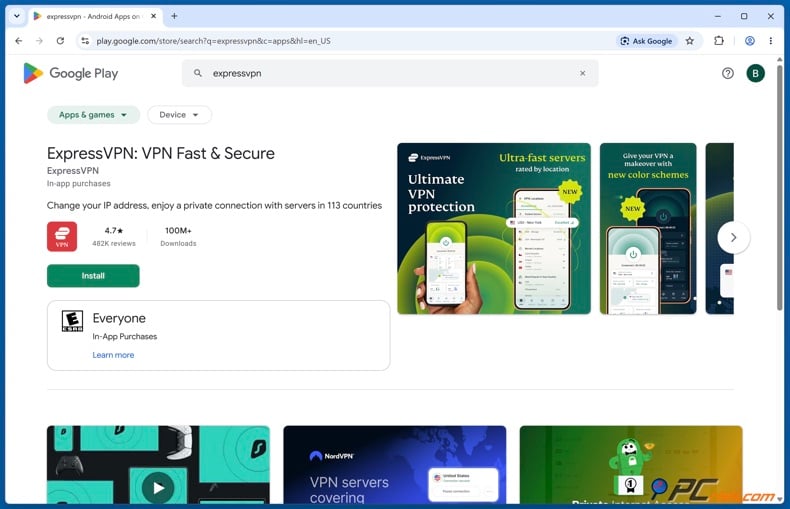View site information icon in address bar
This screenshot has width=790, height=509.
coord(85,41)
